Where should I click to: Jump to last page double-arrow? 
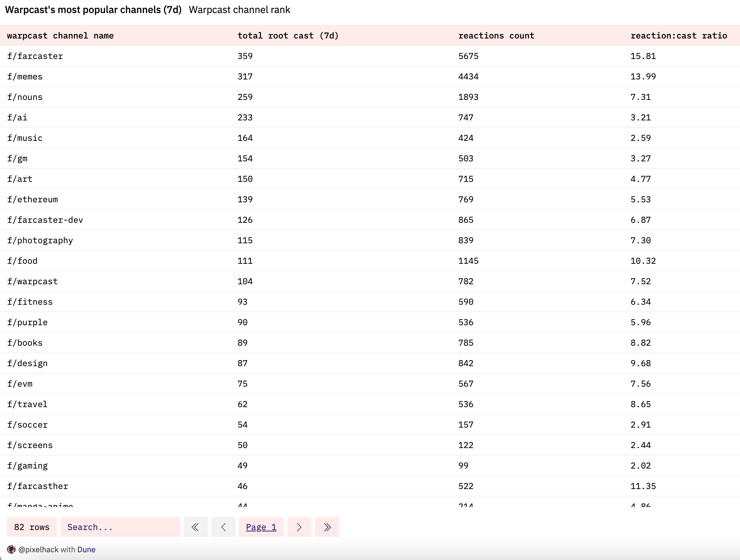tap(327, 527)
